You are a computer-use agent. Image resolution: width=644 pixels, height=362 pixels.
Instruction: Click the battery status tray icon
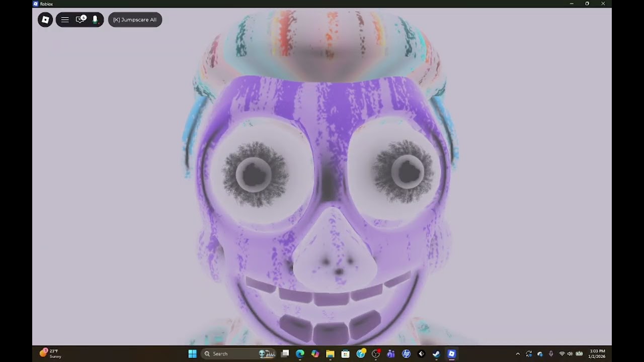click(579, 354)
